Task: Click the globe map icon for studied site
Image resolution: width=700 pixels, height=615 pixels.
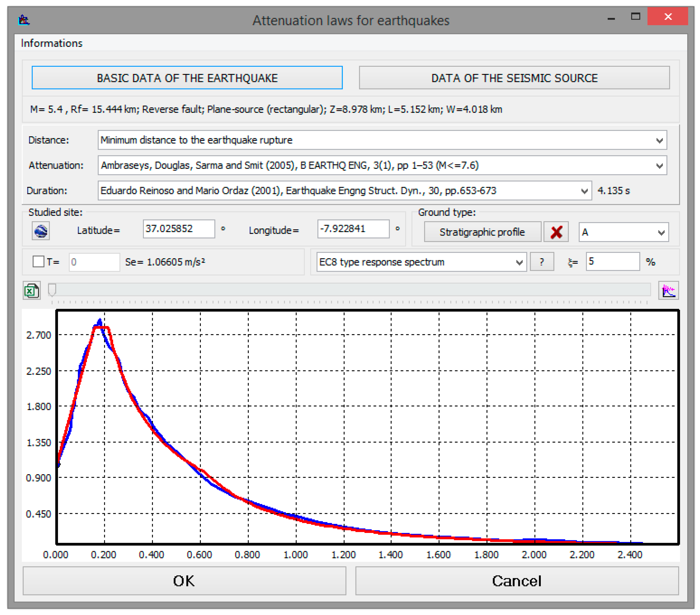Action: coord(41,231)
